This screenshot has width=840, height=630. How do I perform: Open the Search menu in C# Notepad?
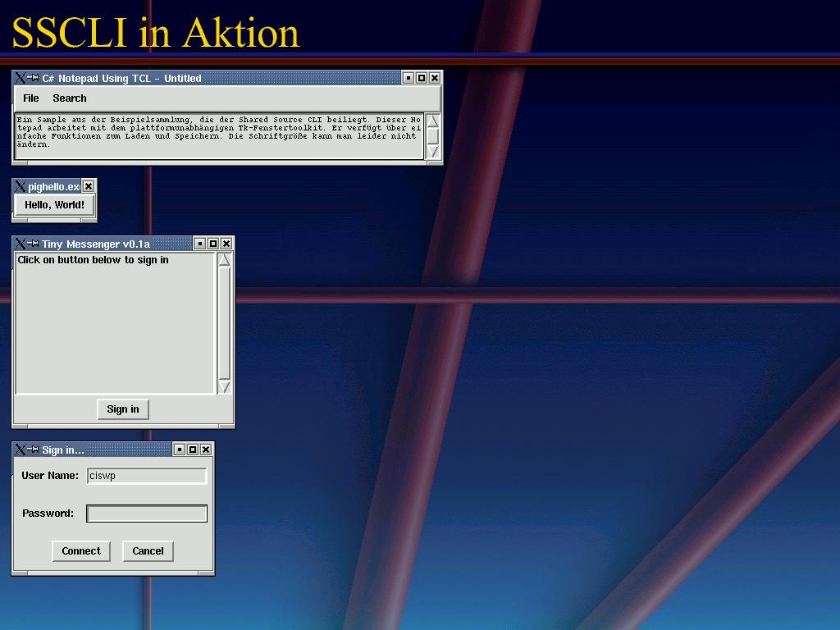(70, 98)
